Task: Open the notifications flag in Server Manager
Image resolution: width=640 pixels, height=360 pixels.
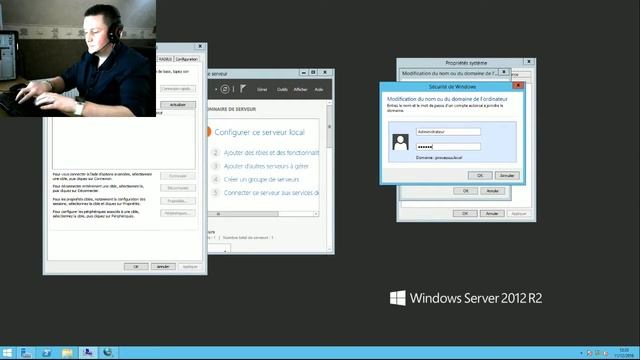Action: 243,89
